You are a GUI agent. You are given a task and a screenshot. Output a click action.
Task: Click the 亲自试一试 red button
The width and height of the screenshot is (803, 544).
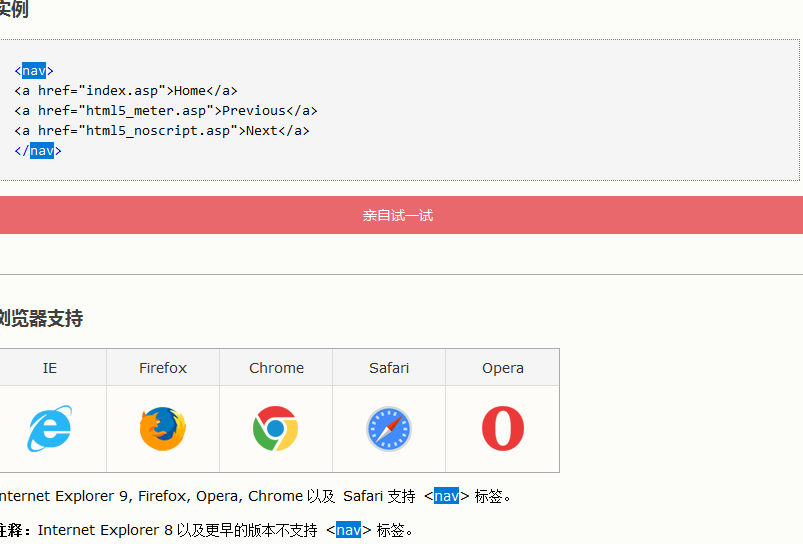pyautogui.click(x=397, y=215)
